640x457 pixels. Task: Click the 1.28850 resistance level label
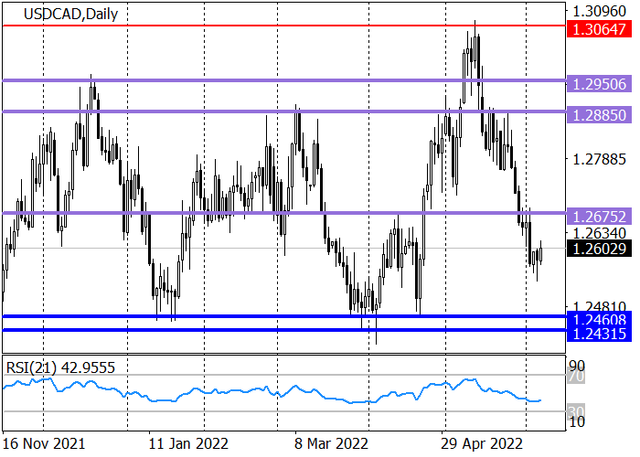click(599, 115)
